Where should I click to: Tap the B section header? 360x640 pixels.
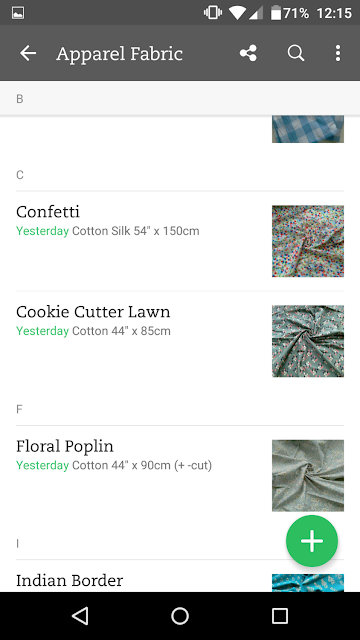tap(180, 98)
